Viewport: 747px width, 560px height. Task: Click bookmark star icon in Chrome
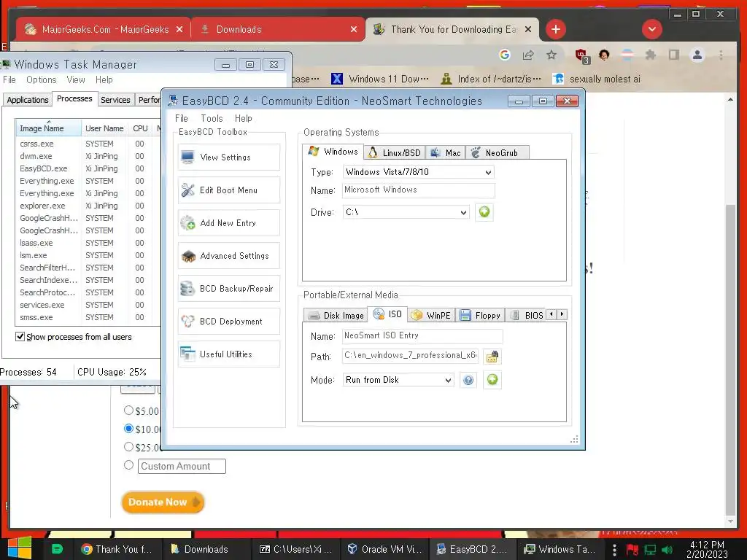coord(551,55)
